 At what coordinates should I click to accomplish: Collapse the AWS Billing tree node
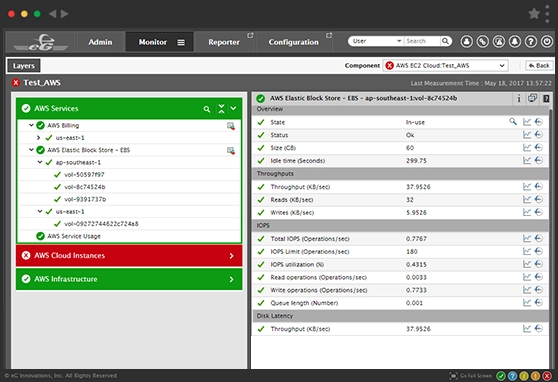point(31,125)
